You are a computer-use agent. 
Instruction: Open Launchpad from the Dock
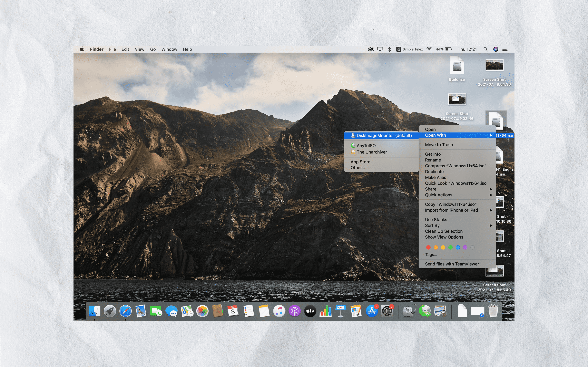(110, 311)
